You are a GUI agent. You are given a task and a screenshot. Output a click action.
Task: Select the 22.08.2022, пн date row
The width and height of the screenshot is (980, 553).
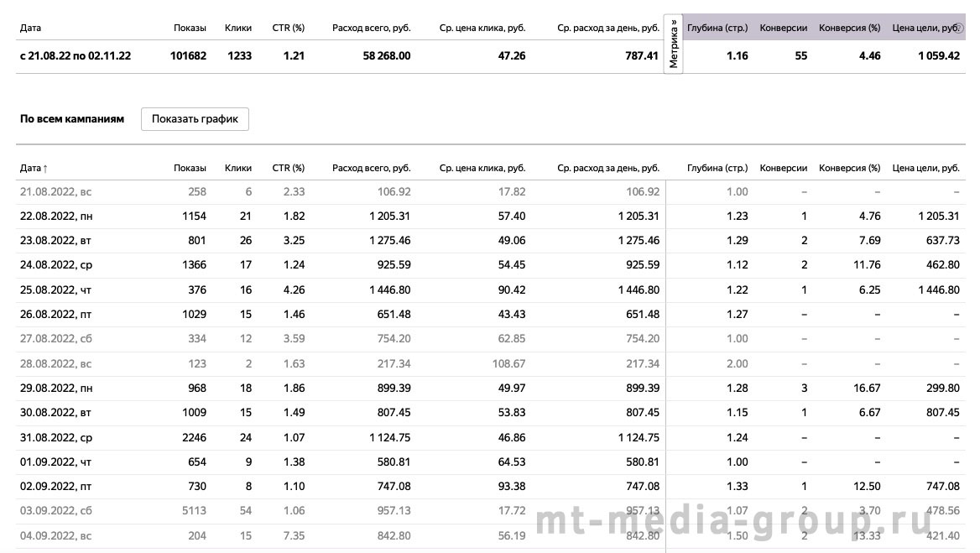tap(491, 217)
